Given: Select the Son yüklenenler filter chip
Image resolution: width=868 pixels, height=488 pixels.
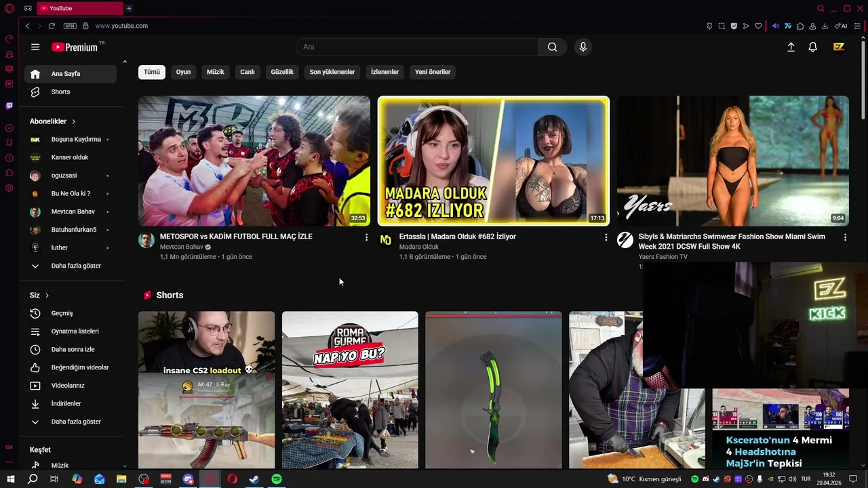Looking at the screenshot, I should point(332,72).
